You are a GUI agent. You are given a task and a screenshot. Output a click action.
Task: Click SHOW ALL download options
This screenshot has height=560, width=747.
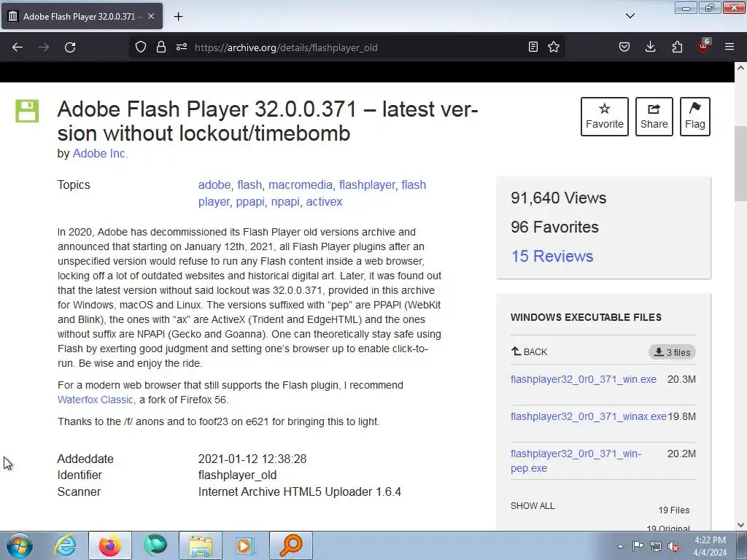tap(533, 506)
